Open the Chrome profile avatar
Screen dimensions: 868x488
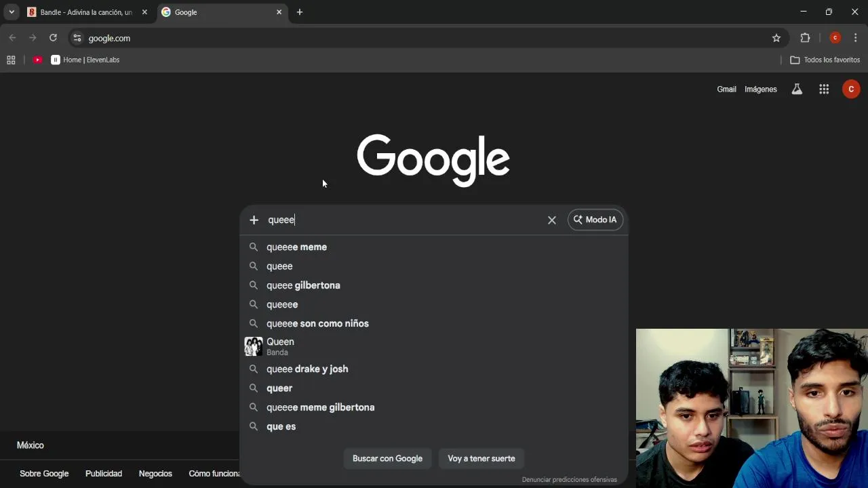point(835,38)
